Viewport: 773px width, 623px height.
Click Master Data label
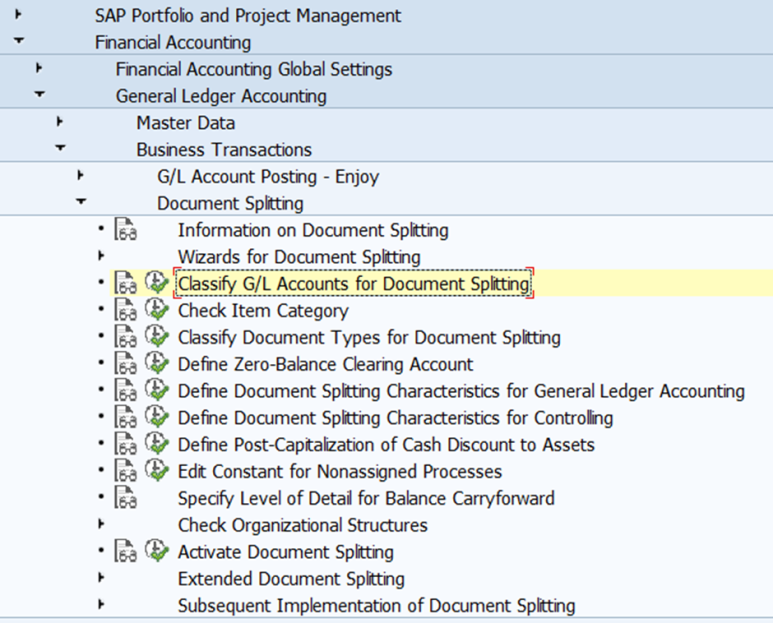pos(186,123)
